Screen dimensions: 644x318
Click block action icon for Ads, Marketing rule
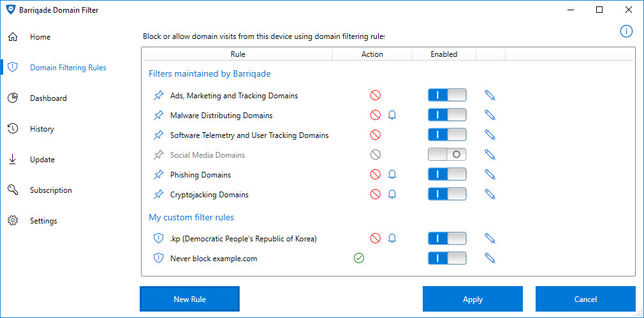376,95
